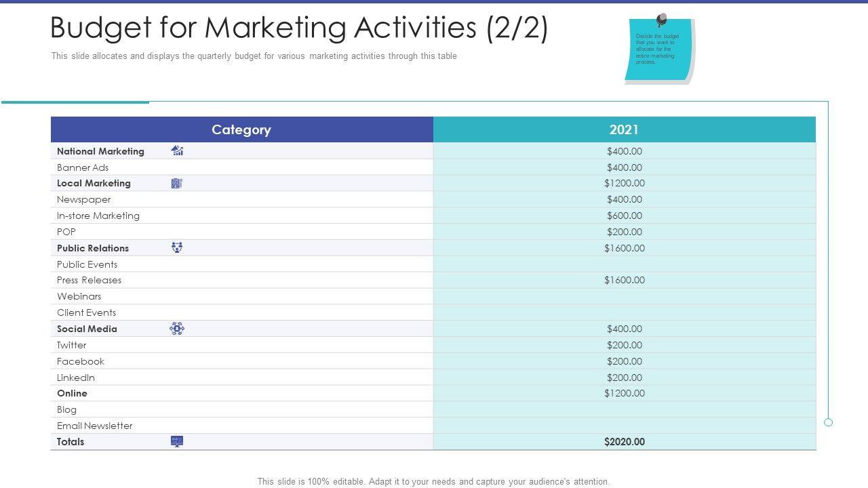Viewport: 868px width, 488px height.
Task: Click the Totals amount $2020.00
Action: point(624,442)
